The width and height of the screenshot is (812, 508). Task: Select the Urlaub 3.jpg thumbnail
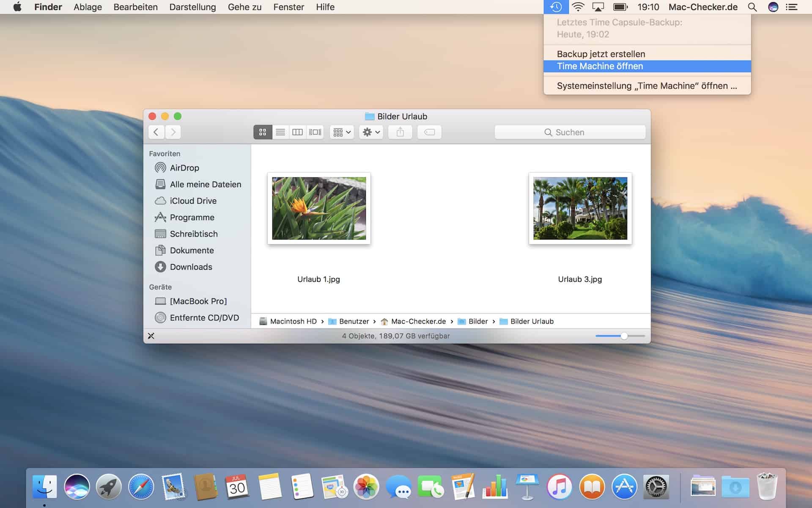pos(580,208)
